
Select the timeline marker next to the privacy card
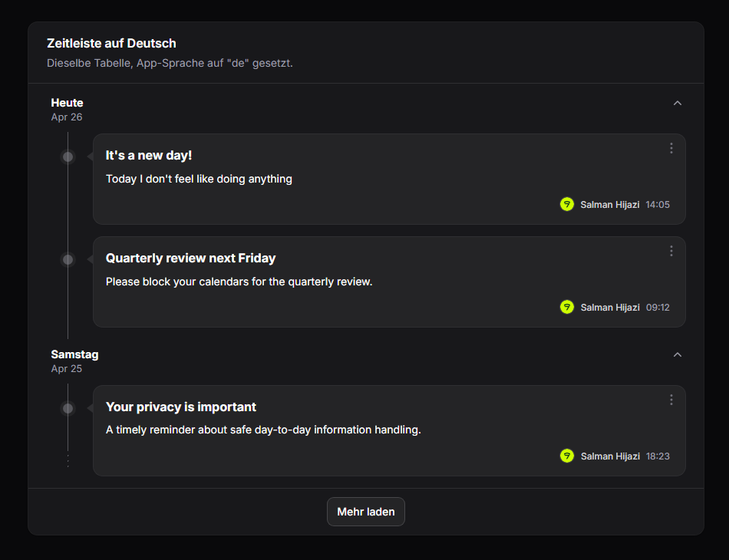coord(68,407)
